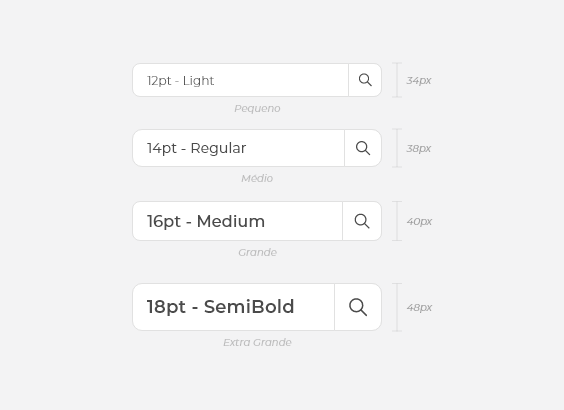Focus the 14pt - Regular search input
The width and height of the screenshot is (564, 410).
(x=238, y=148)
